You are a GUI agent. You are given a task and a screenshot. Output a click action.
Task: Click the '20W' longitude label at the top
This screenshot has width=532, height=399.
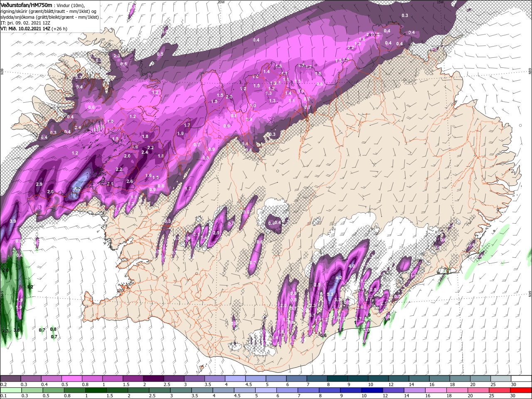[221, 2]
